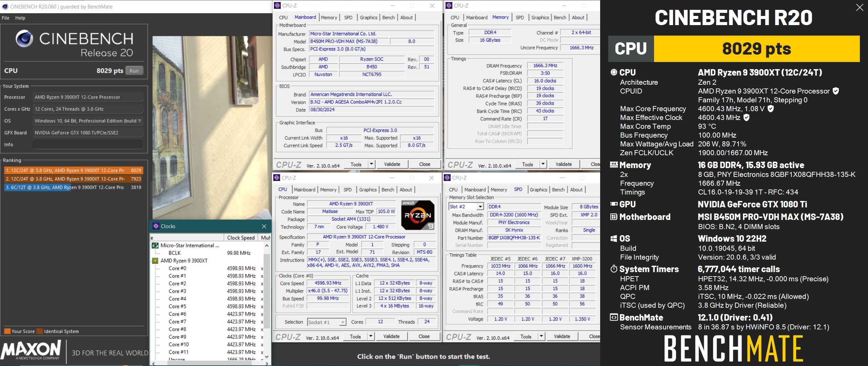The height and width of the screenshot is (366, 868).
Task: Open Memory tab in Mainboard CPU-Z window
Action: point(329,18)
